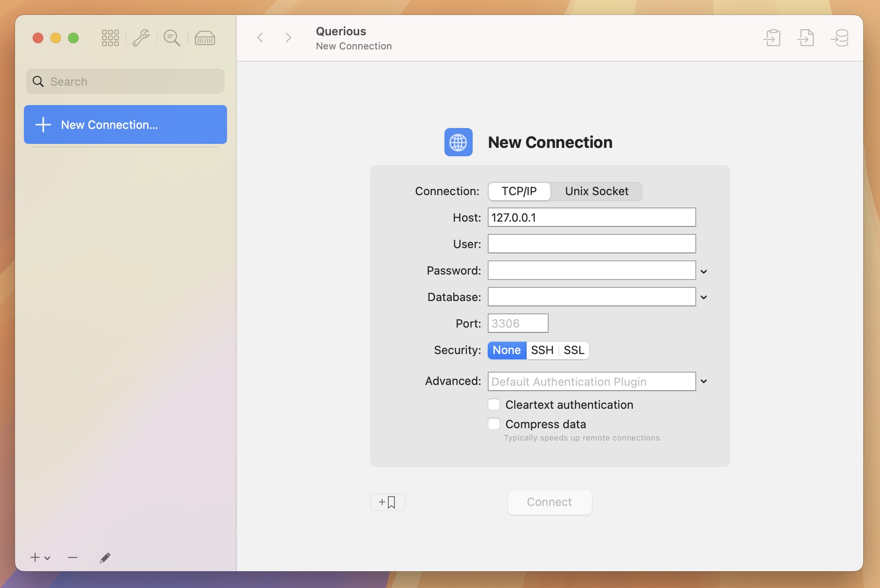880x588 pixels.
Task: Click the globe icon beside New Connection
Action: click(459, 142)
